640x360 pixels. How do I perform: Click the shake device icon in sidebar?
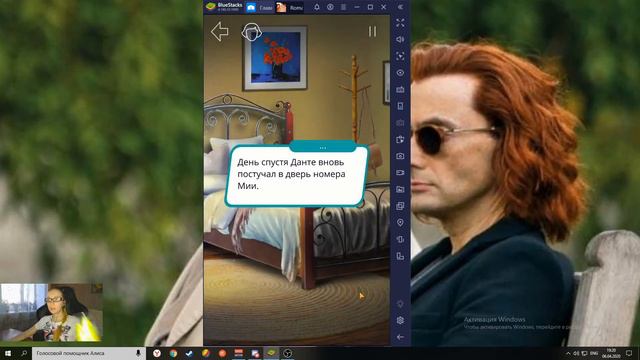(x=400, y=240)
